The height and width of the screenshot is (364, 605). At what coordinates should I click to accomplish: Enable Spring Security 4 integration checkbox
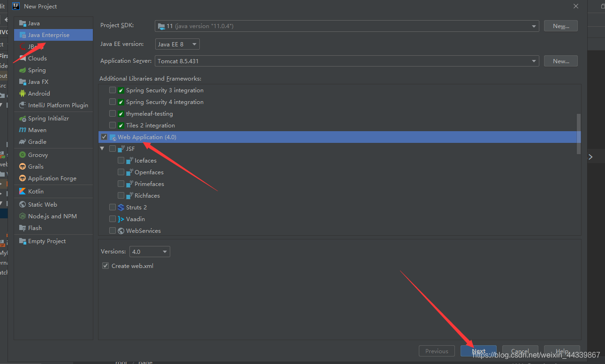click(x=113, y=102)
